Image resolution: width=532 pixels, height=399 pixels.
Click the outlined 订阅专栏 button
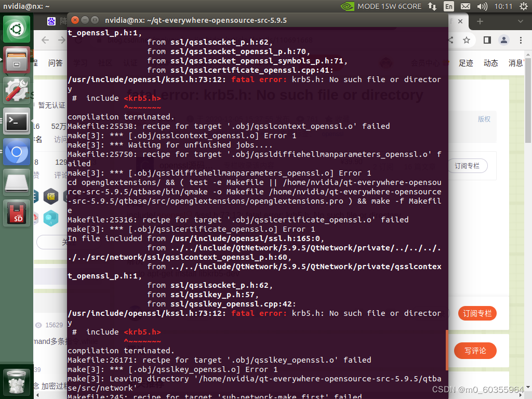(468, 166)
